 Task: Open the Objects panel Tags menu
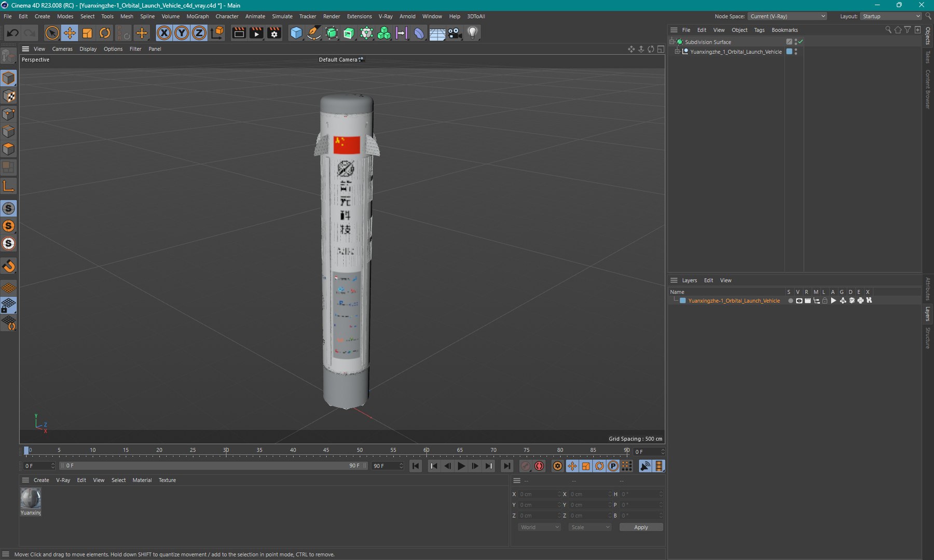(759, 30)
